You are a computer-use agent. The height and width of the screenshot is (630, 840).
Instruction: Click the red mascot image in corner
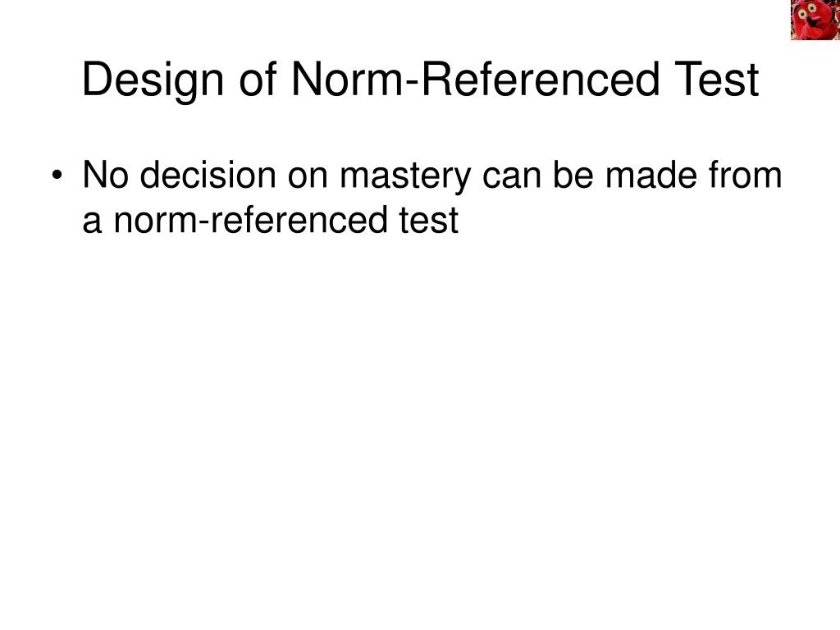[815, 20]
